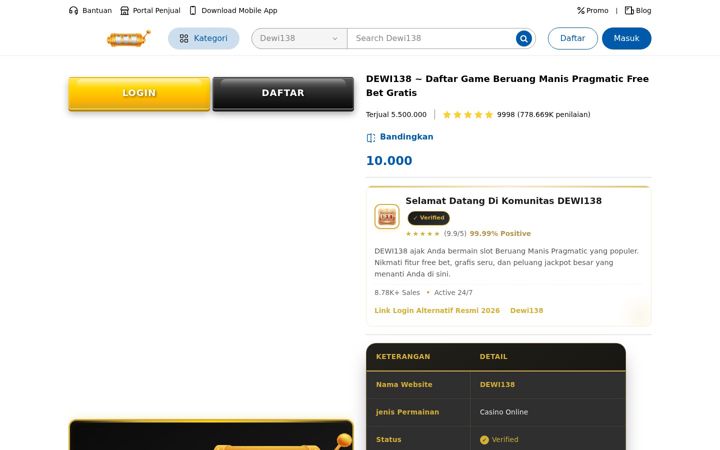Click the Bandingkan compare icon
Image resolution: width=720 pixels, height=450 pixels.
tap(371, 137)
